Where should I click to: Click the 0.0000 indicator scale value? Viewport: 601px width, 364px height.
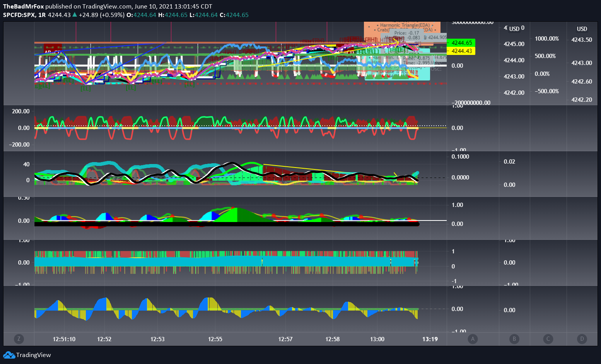point(460,178)
